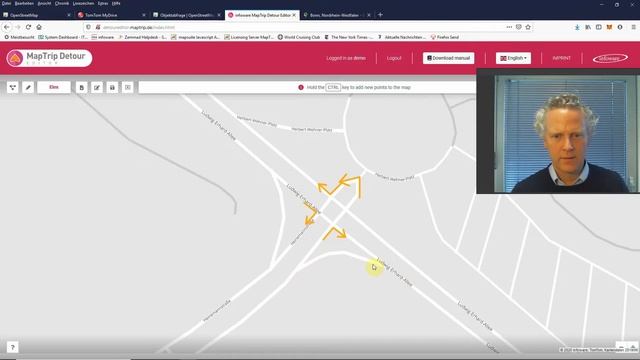Open the IMPRINT link
The height and width of the screenshot is (360, 640).
[561, 58]
